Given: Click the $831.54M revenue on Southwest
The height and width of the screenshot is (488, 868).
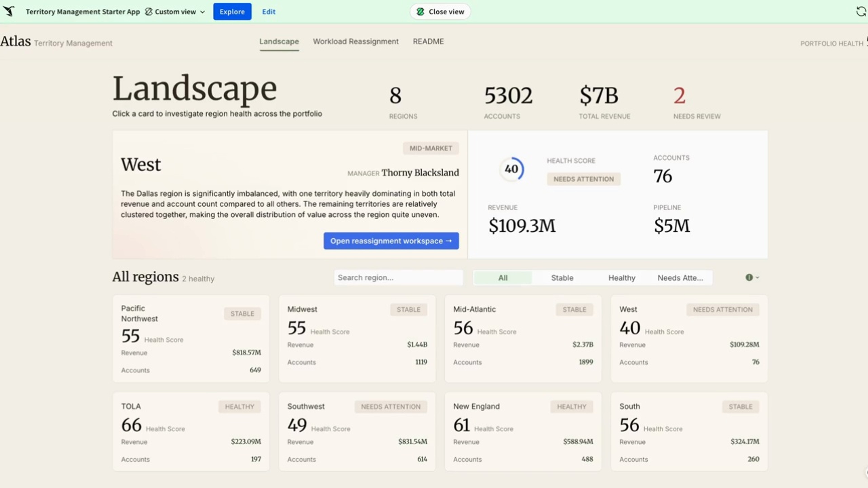Looking at the screenshot, I should coord(413,441).
